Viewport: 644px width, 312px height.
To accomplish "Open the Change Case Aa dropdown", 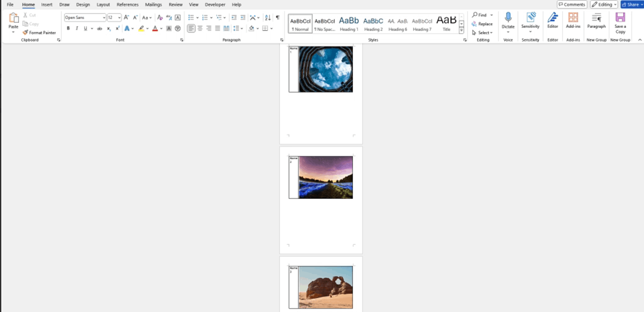I will pyautogui.click(x=147, y=17).
